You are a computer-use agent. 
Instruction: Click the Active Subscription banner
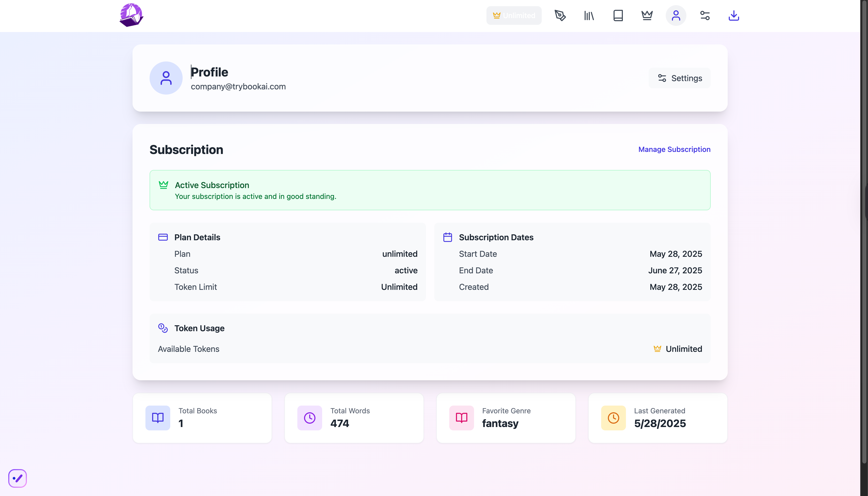430,190
